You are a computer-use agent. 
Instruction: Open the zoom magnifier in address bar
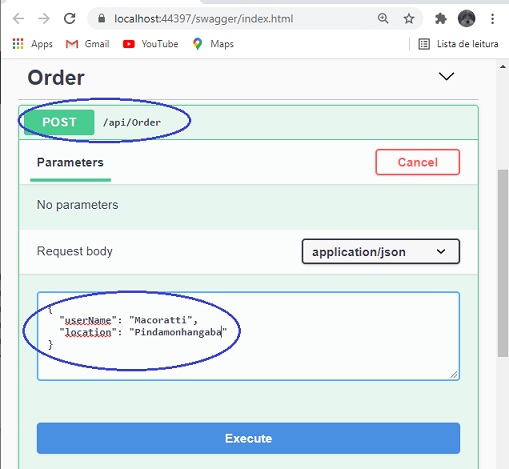(383, 18)
